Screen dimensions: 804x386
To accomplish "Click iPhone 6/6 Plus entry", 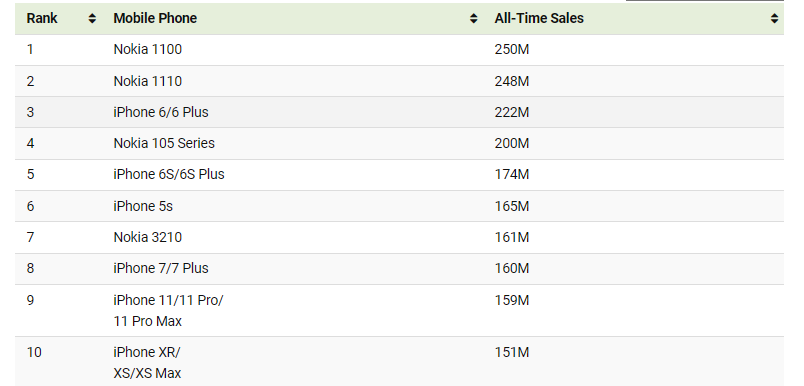I will tap(161, 112).
